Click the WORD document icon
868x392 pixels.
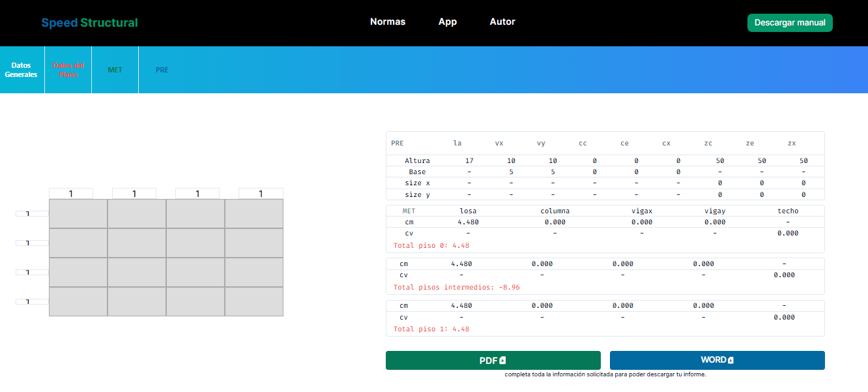tap(731, 360)
